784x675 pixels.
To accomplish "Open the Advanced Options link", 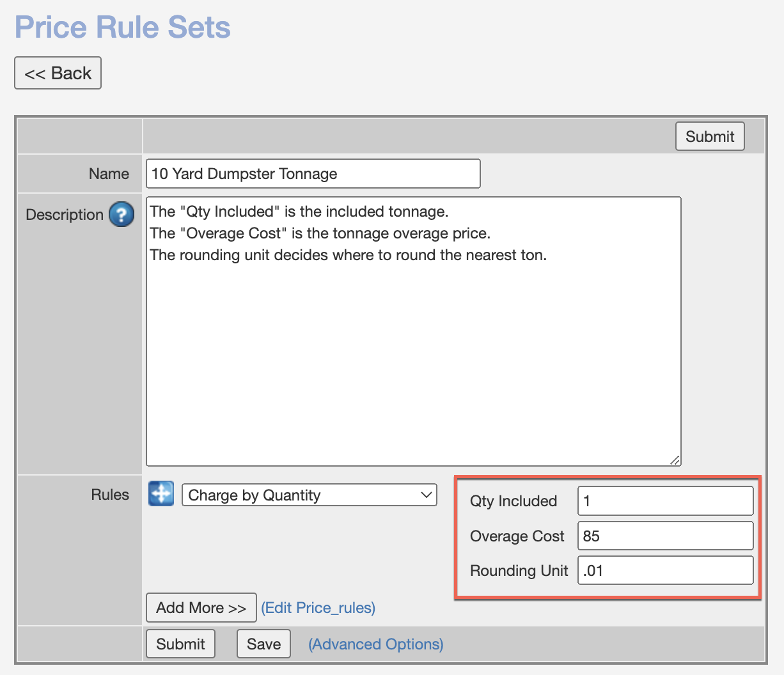I will click(x=375, y=644).
